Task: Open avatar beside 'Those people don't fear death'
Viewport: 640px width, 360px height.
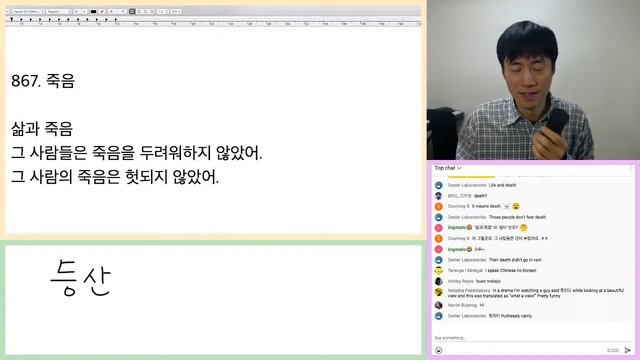Action: (x=439, y=217)
